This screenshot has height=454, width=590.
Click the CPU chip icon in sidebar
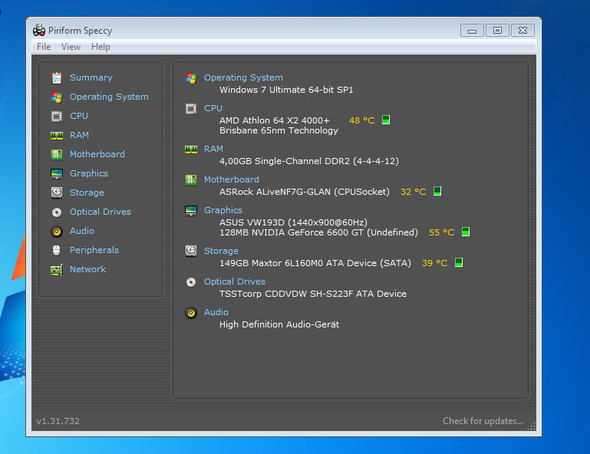coord(56,116)
